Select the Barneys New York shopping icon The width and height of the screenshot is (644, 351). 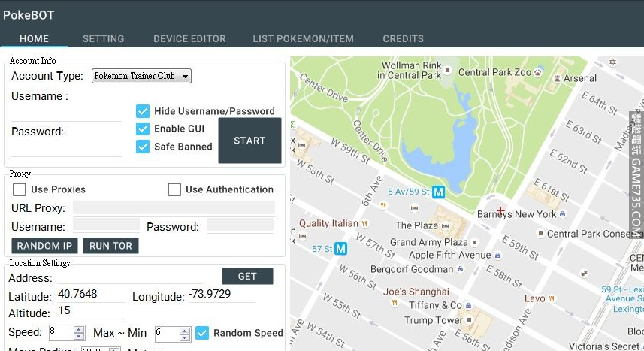pos(563,214)
